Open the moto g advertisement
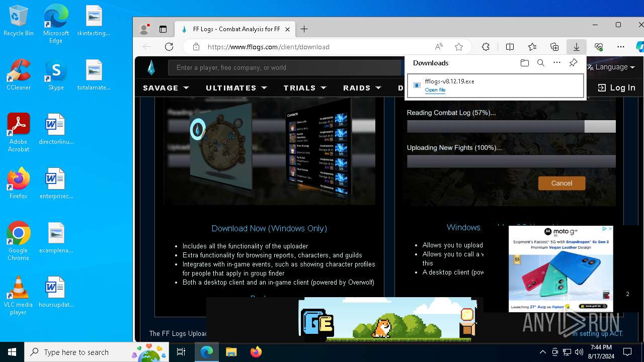 click(560, 268)
